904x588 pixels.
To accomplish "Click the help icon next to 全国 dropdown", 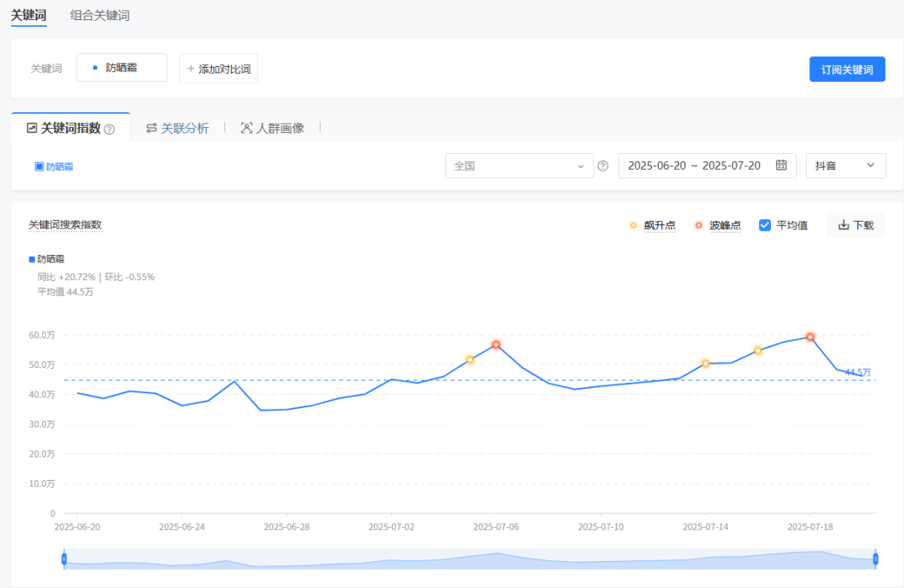I will point(603,166).
